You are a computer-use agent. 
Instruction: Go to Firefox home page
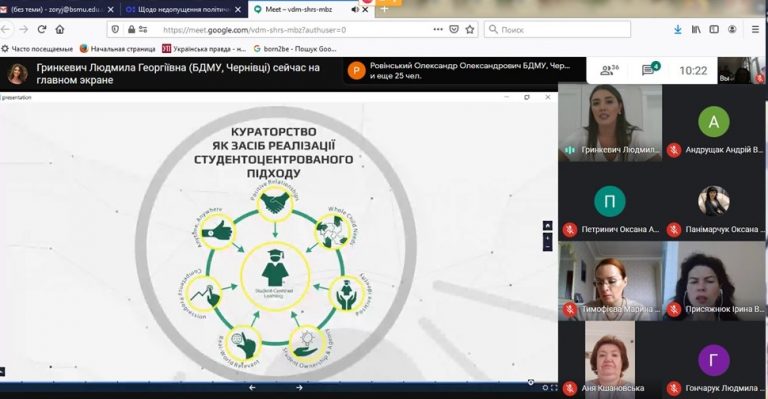pyautogui.click(x=60, y=29)
